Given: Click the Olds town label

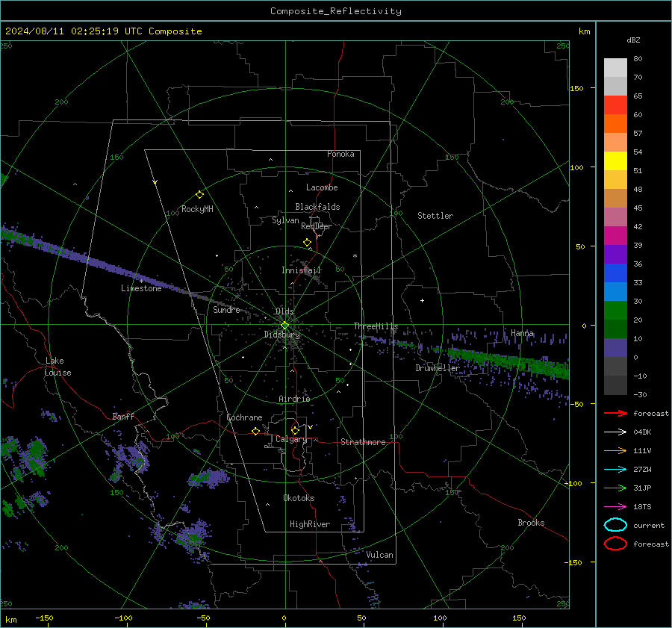Looking at the screenshot, I should pos(284,311).
